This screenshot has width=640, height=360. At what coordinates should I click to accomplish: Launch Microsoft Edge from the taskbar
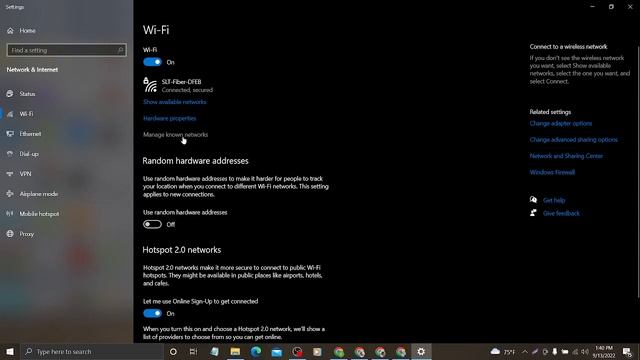coord(256,351)
